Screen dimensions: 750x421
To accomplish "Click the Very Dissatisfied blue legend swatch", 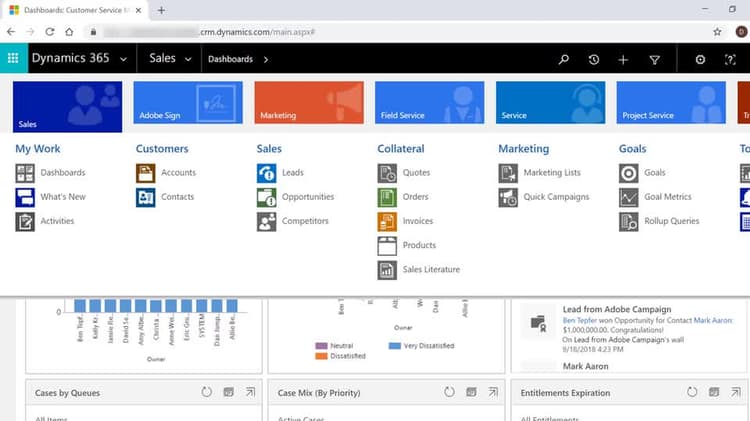I will 395,346.
